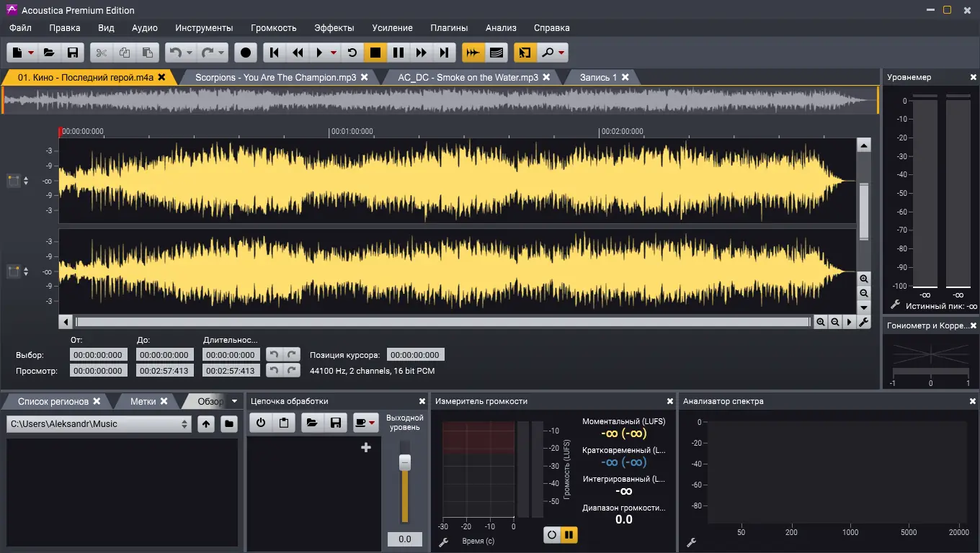Toggle the top channel enable button
980x553 pixels.
(14, 180)
